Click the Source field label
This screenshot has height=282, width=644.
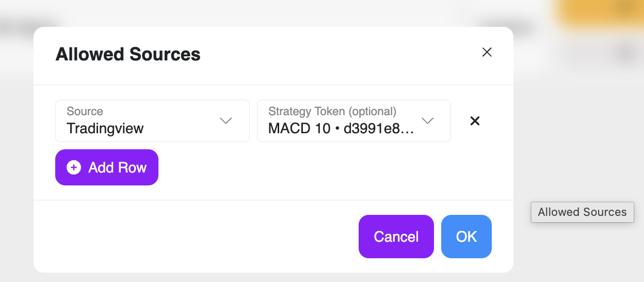85,112
